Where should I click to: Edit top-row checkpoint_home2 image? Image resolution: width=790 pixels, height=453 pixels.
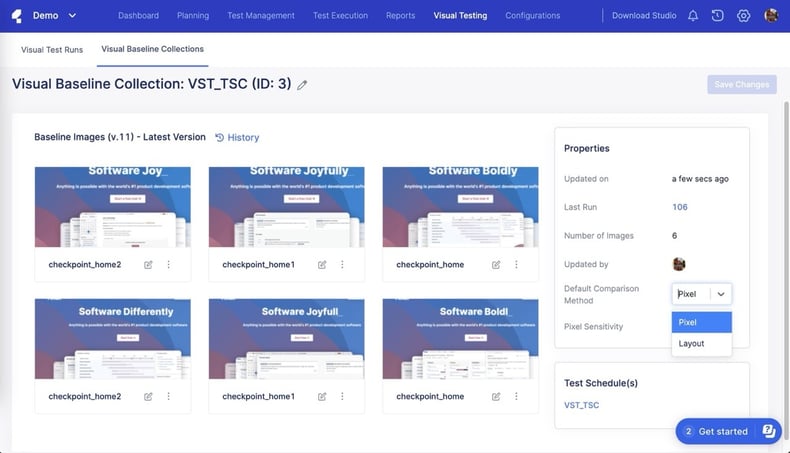pos(148,265)
